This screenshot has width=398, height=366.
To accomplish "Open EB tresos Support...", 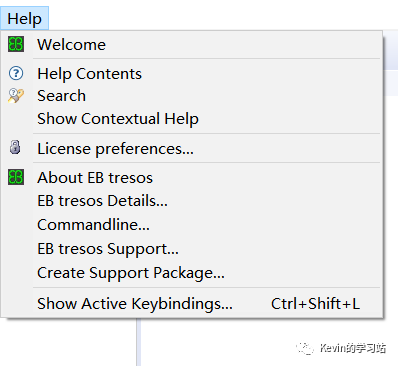I will click(x=191, y=249).
